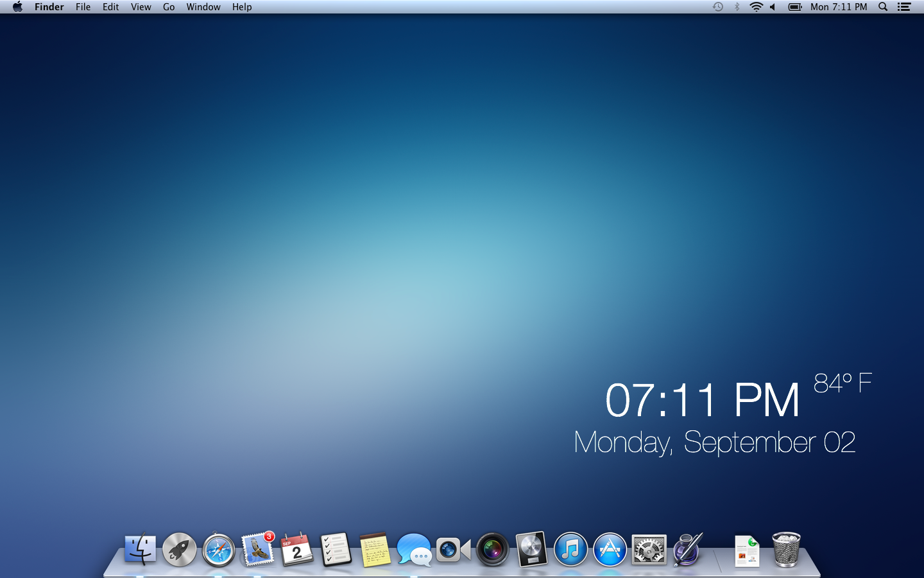Open the Help menu
This screenshot has height=578, width=924.
click(x=242, y=7)
